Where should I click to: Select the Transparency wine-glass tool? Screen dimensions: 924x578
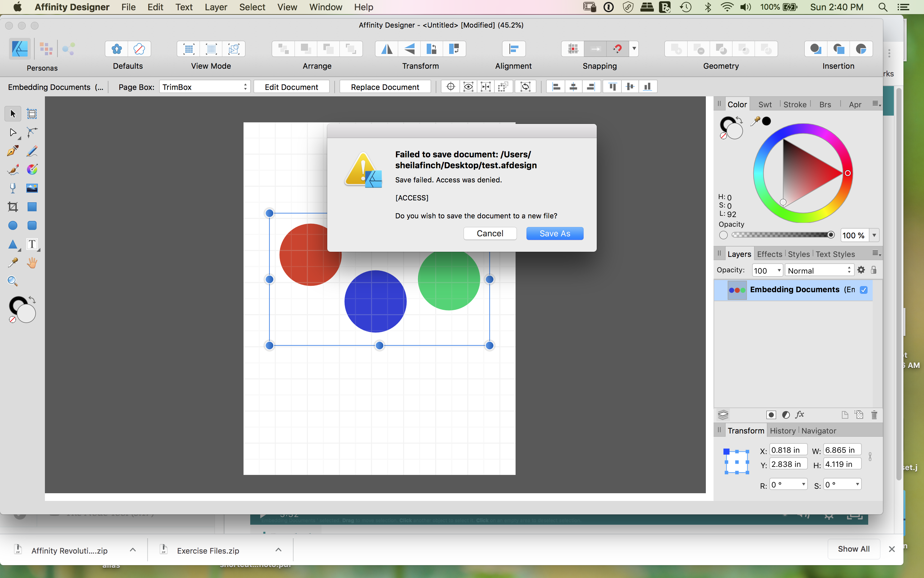pos(13,188)
